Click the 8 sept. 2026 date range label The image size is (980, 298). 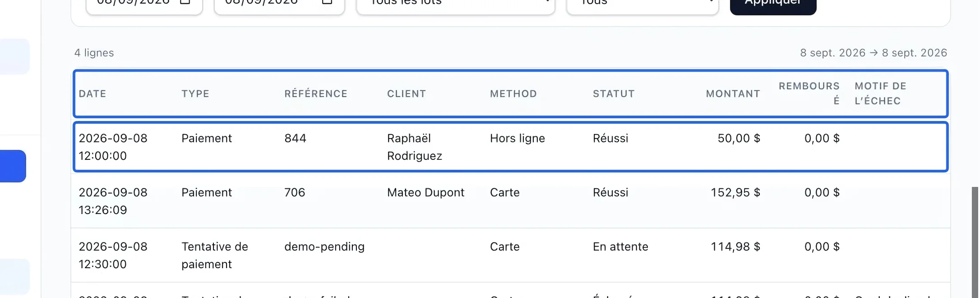(x=874, y=53)
